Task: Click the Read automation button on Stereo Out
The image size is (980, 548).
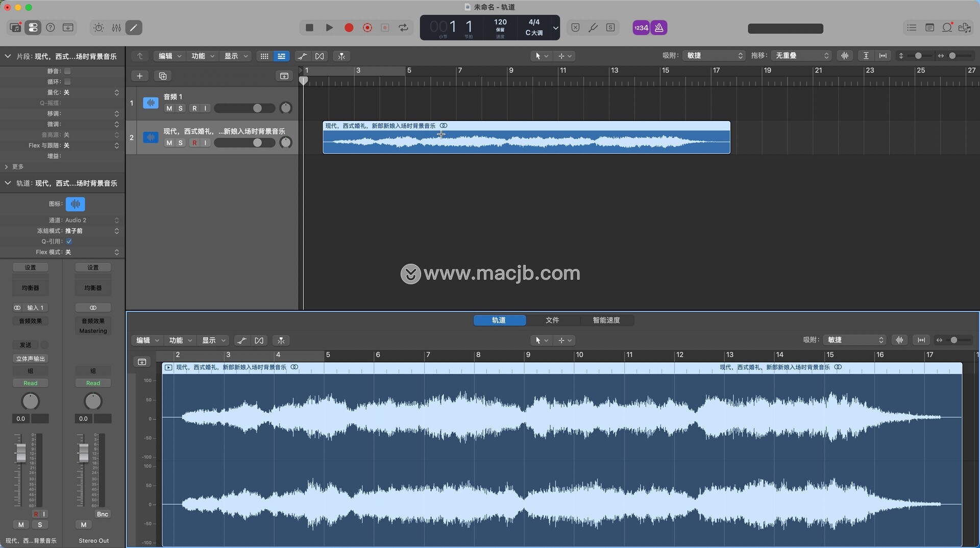Action: [93, 383]
